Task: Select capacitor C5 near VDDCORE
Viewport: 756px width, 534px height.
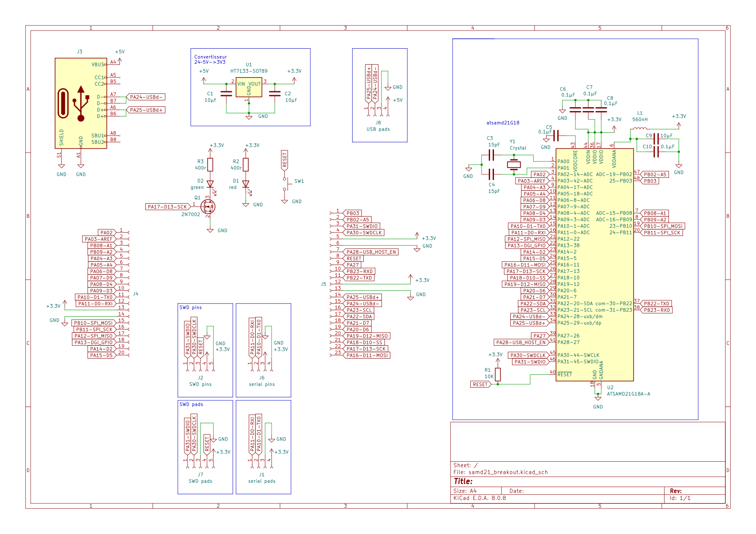Action: [x=556, y=136]
